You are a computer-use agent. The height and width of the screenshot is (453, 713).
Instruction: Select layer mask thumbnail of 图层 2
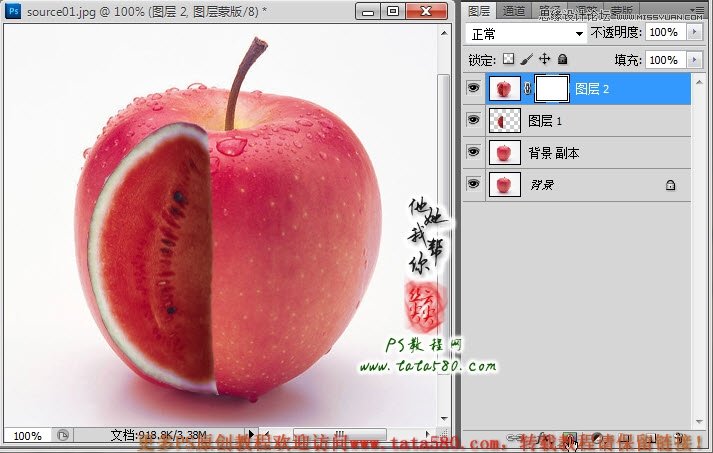[552, 89]
